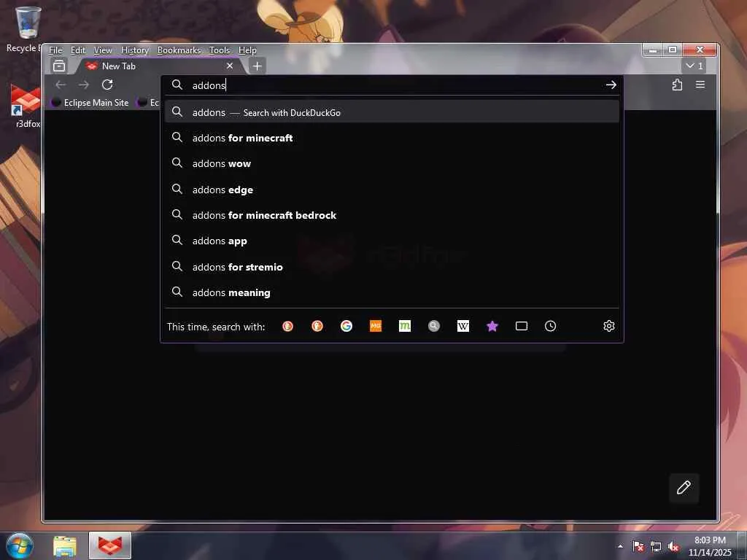Search open tabs using the rectangle icon
The image size is (747, 560).
(x=521, y=326)
